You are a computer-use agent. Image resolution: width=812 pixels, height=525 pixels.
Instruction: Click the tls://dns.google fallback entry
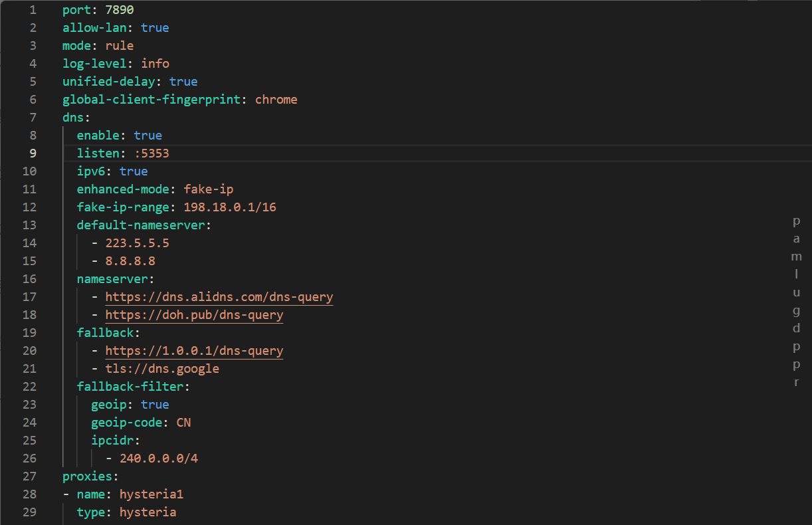(162, 368)
